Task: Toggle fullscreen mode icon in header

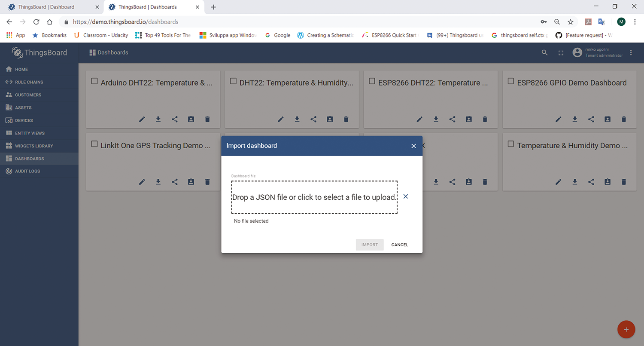Action: (x=561, y=52)
